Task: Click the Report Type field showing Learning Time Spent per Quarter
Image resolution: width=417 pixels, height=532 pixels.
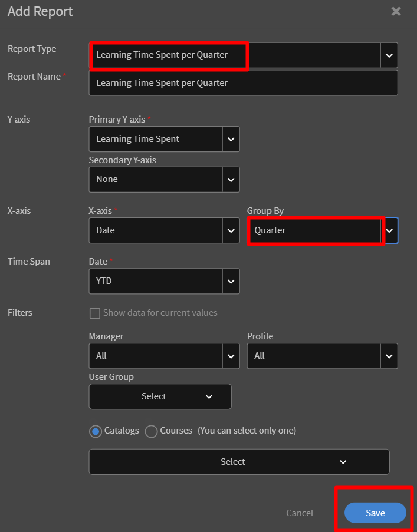Action: point(235,55)
